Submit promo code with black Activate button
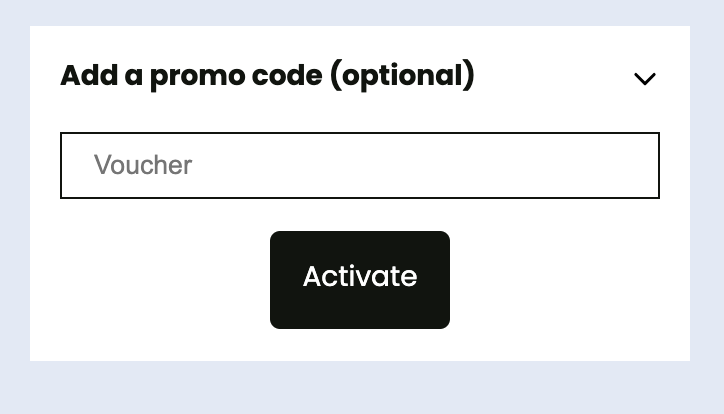Screen dimensions: 724x414 pos(360,280)
